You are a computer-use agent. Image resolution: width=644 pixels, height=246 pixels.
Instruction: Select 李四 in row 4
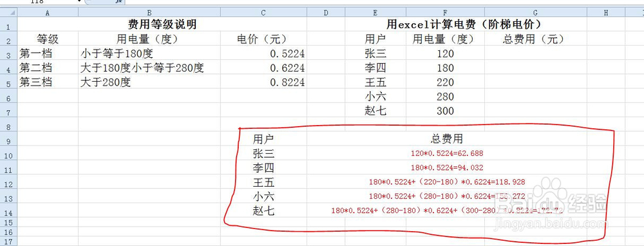[375, 68]
